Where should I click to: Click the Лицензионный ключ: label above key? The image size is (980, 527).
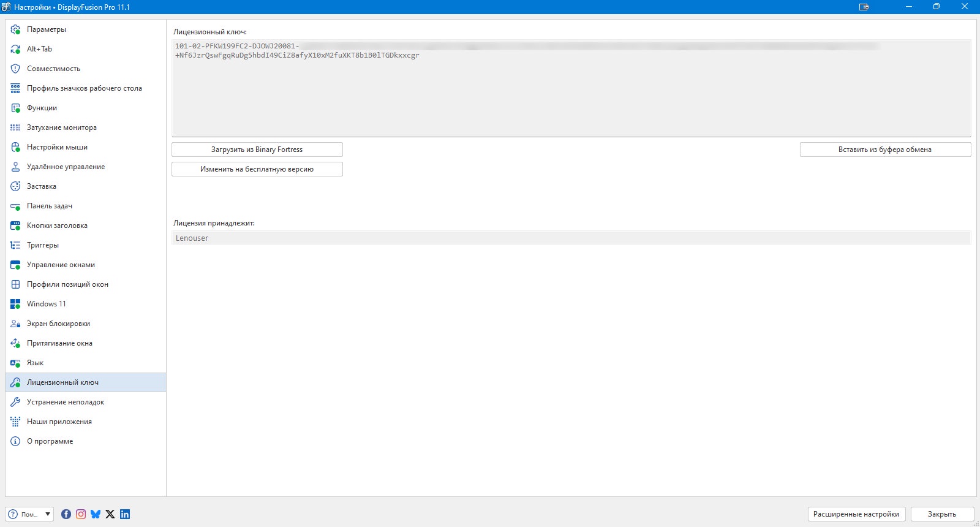pos(210,32)
